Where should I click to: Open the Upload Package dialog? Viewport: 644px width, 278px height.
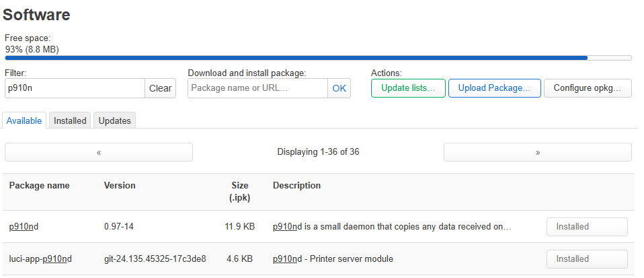click(x=495, y=88)
